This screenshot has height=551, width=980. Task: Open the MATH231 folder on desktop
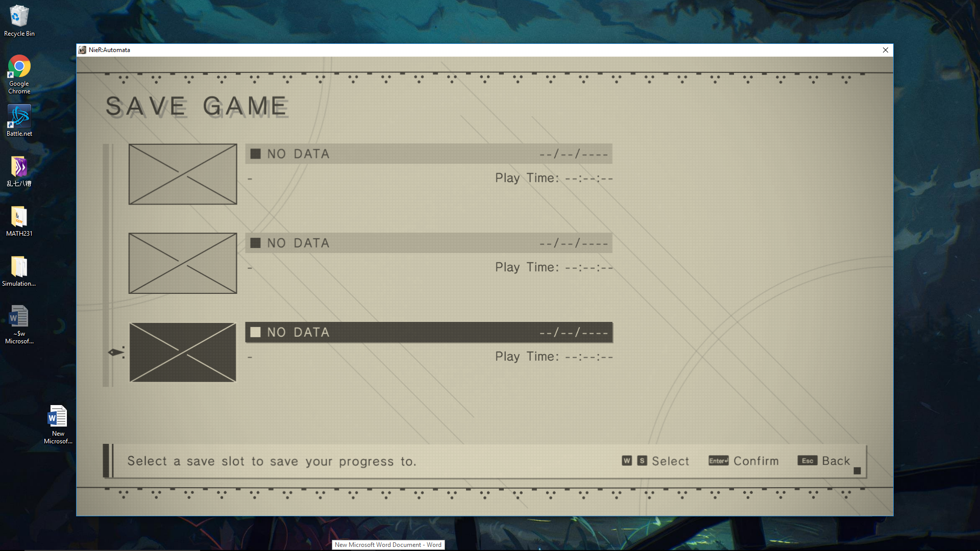(x=19, y=221)
